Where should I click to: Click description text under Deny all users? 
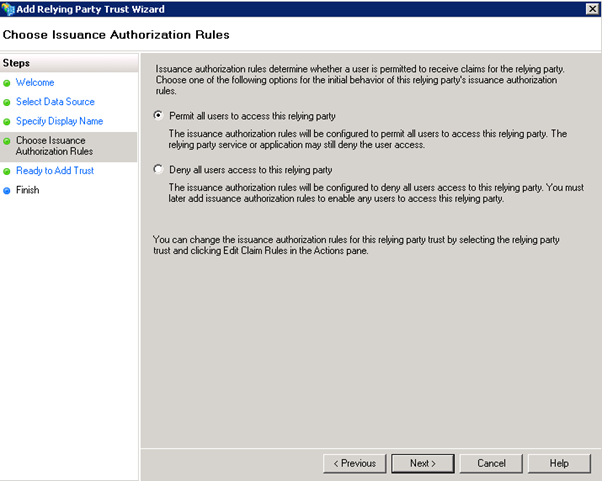pos(376,193)
